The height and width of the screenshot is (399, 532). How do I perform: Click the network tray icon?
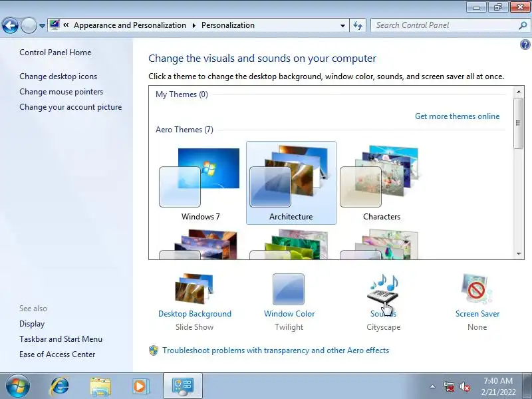[x=449, y=386]
